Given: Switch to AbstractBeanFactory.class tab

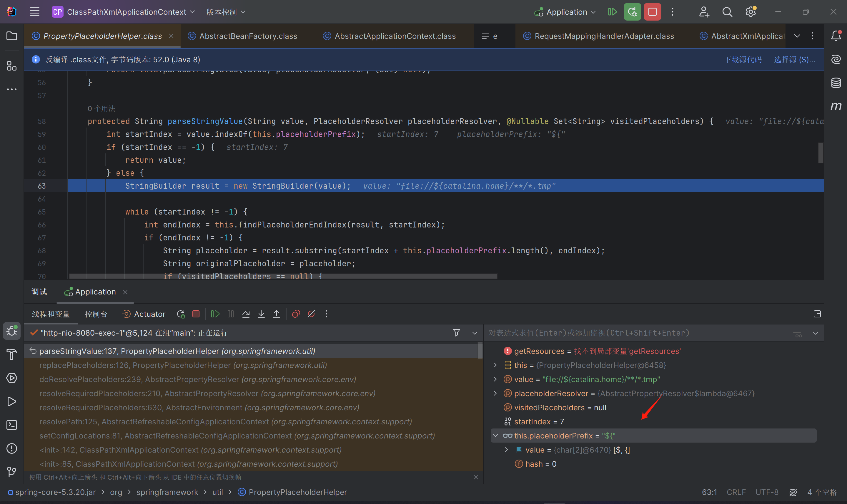Looking at the screenshot, I should coord(248,36).
